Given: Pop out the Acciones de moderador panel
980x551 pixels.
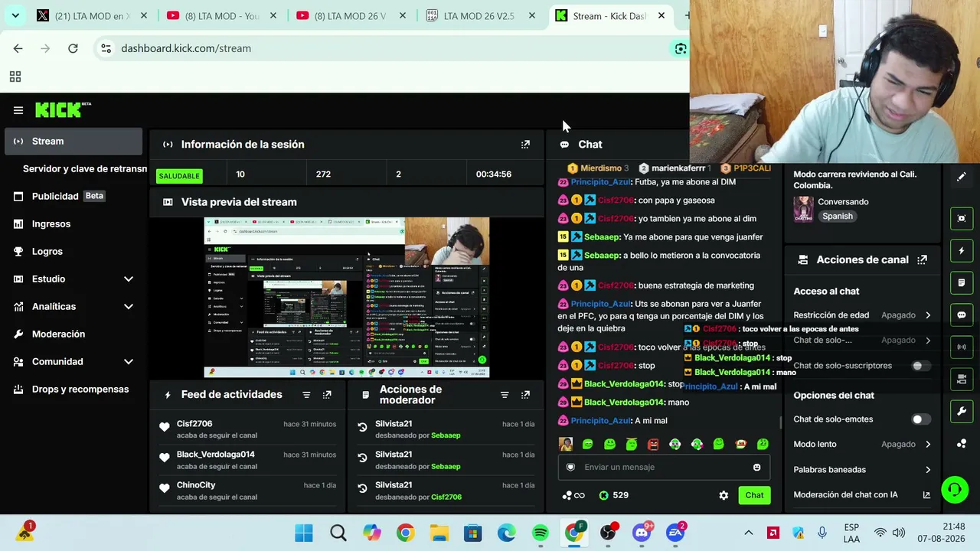Looking at the screenshot, I should pyautogui.click(x=525, y=395).
